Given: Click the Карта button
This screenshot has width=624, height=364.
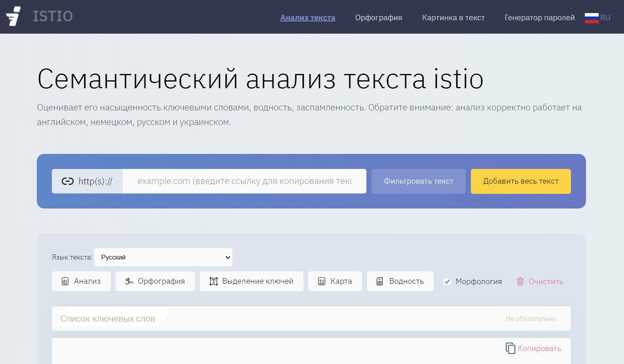Looking at the screenshot, I should tap(335, 281).
